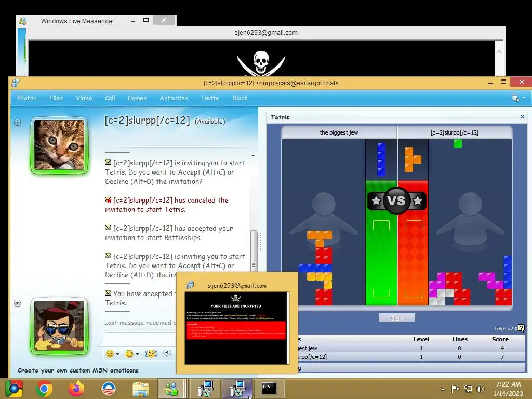Screen dimensions: 532x399
Task: Open the wink emoticon picker
Action: 129,354
